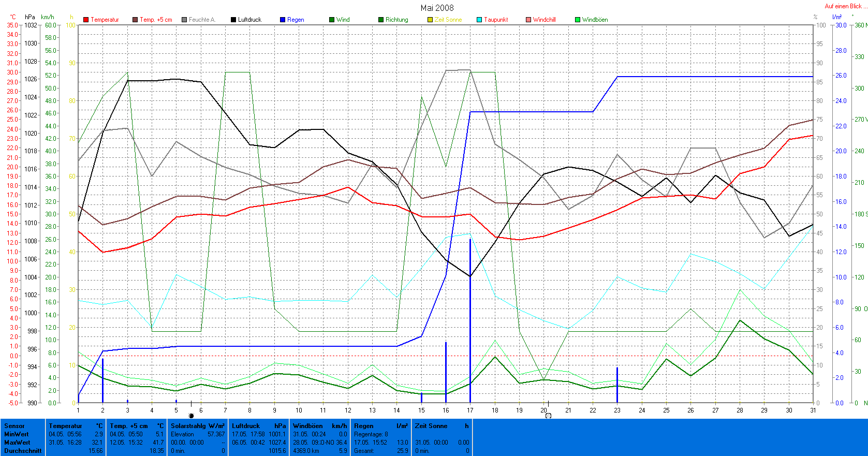Viewport: 868px width, 456px height.
Task: Click the 'Solarstrahlg W/m²' table header
Action: click(x=198, y=426)
